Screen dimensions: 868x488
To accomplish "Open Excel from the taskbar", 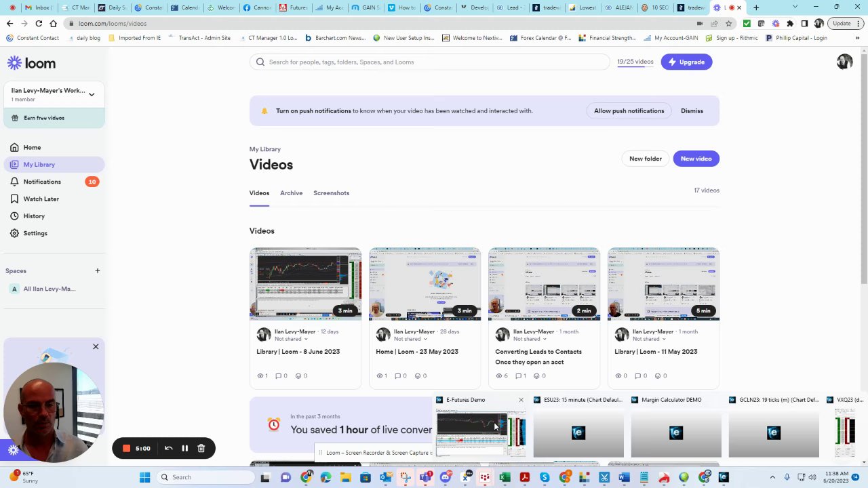I will (505, 477).
